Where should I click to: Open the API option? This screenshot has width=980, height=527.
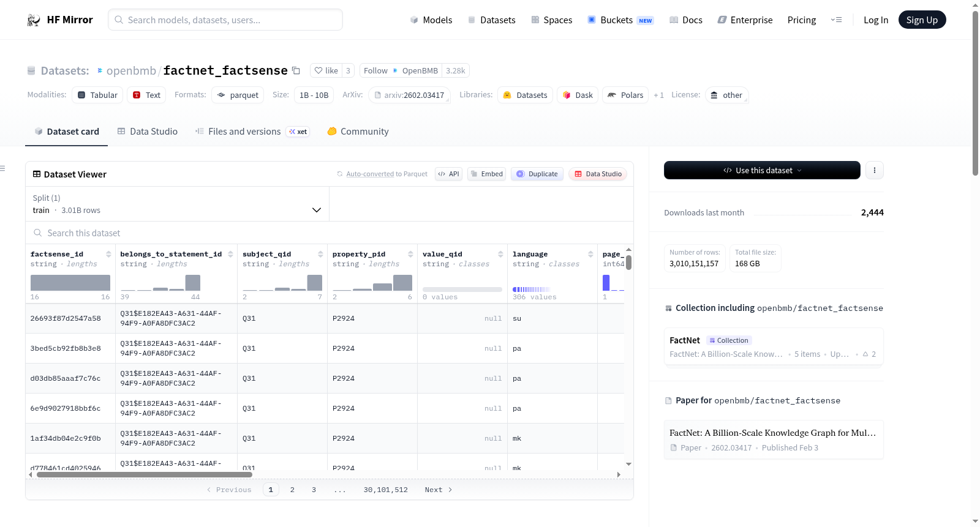tap(448, 174)
